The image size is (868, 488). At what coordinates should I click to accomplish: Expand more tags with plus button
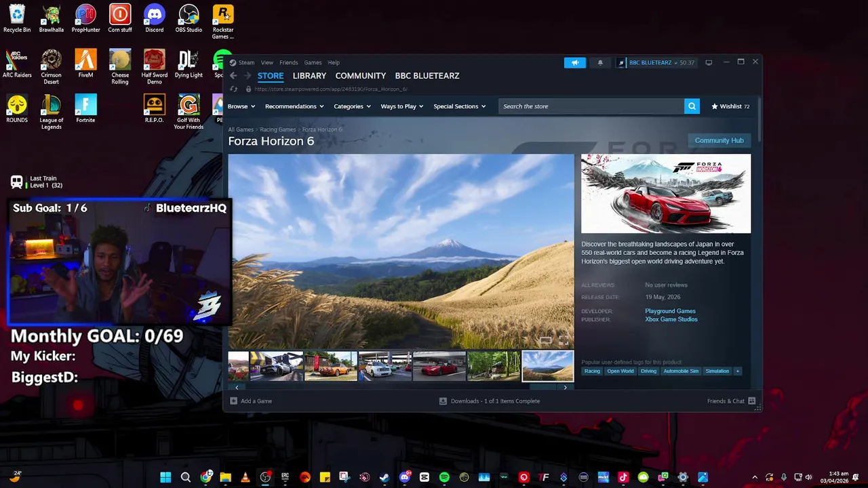(738, 371)
